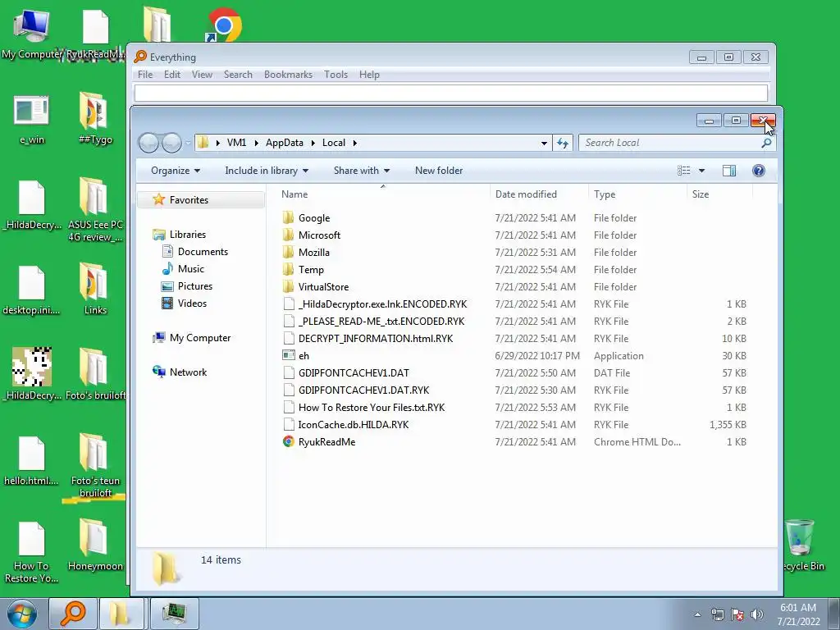
Task: Select the Honeymoon desktop folder
Action: pos(95,545)
